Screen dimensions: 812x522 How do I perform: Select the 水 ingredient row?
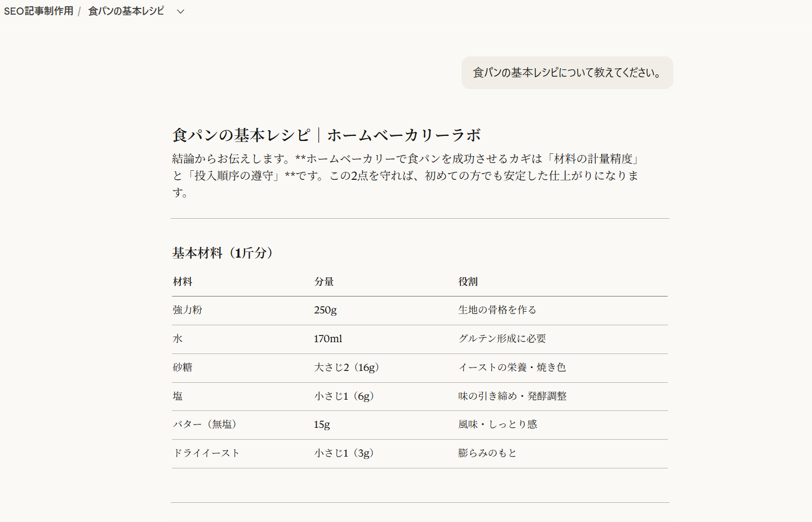coord(177,339)
